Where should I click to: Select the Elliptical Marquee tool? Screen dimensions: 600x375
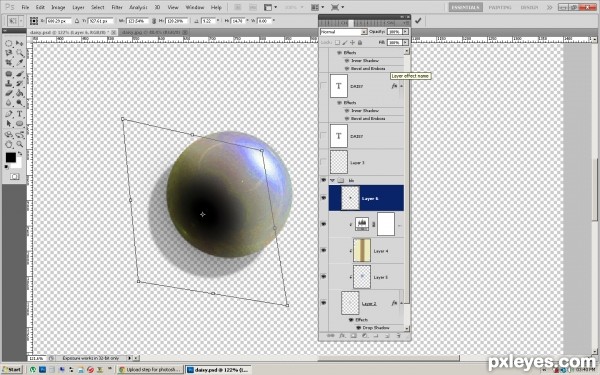point(8,43)
